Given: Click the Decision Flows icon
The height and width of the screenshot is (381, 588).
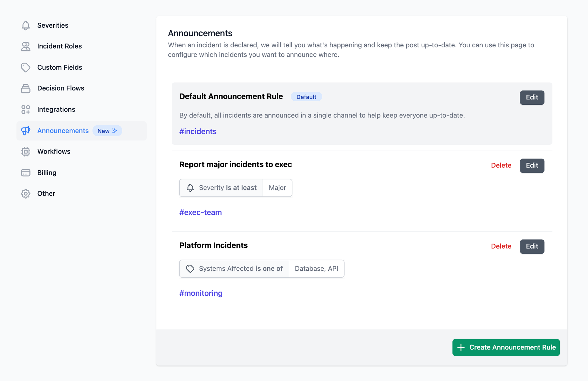Looking at the screenshot, I should coord(26,89).
